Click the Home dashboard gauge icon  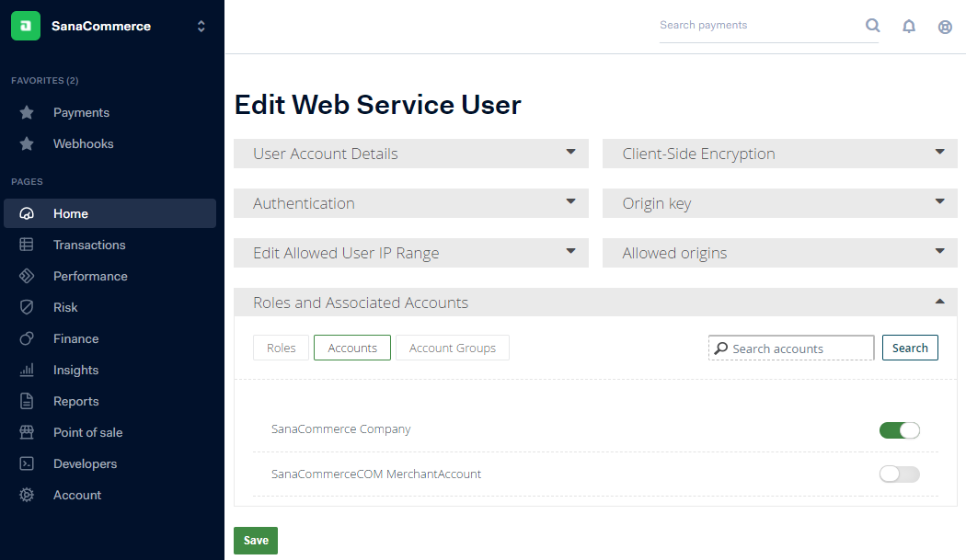point(27,213)
